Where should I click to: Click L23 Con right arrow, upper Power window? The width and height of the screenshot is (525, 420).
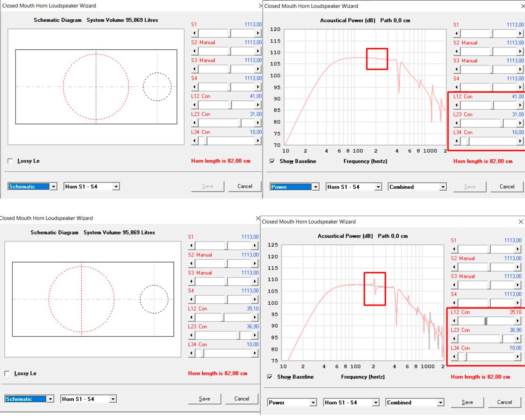click(520, 123)
